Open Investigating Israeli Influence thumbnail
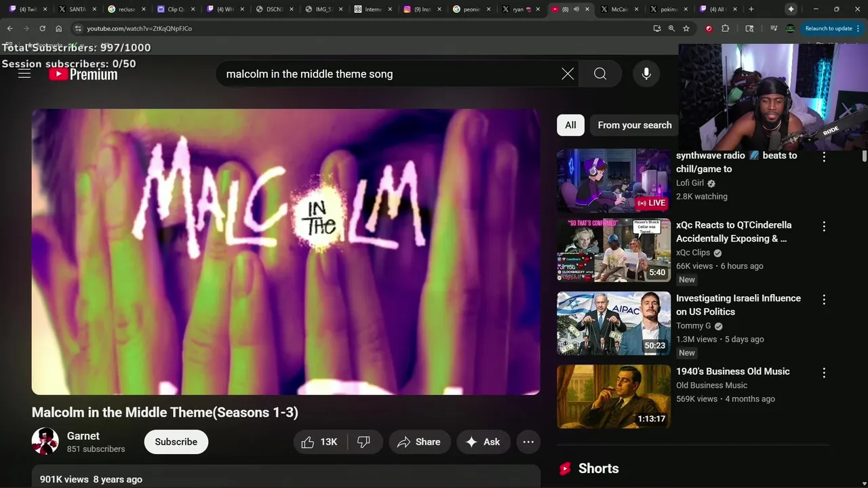Image resolution: width=868 pixels, height=488 pixels. pyautogui.click(x=614, y=323)
